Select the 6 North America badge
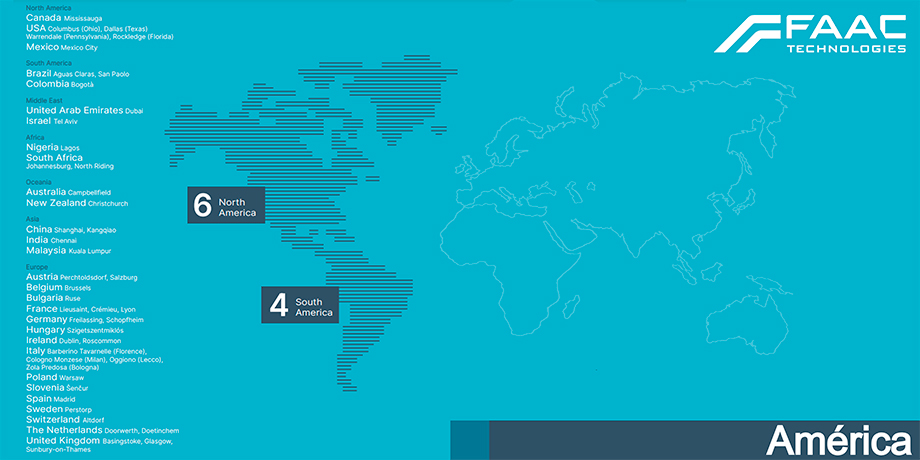 (x=227, y=205)
